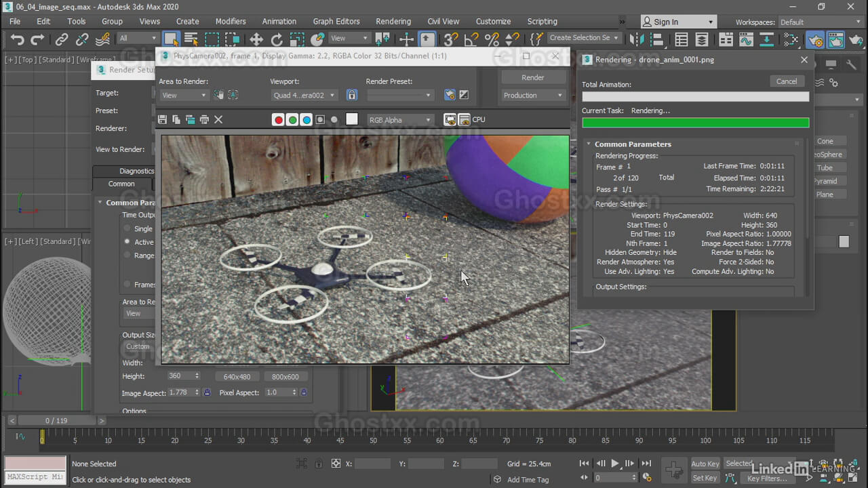Open the Area to Render View dropdown

184,96
